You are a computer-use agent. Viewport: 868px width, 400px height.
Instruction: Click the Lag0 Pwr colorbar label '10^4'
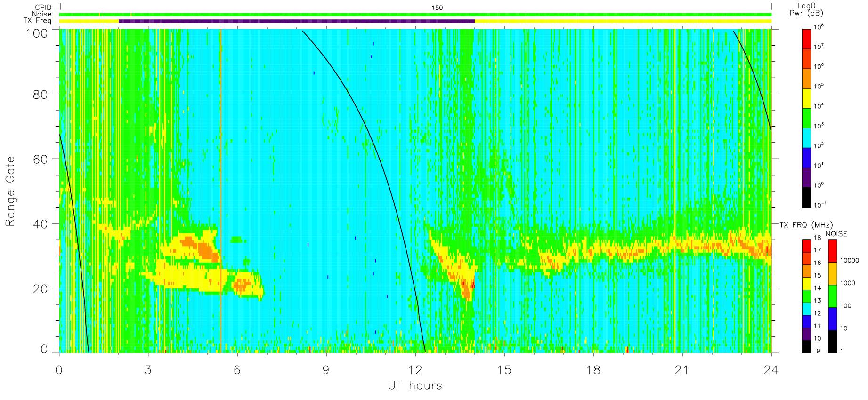coord(819,106)
